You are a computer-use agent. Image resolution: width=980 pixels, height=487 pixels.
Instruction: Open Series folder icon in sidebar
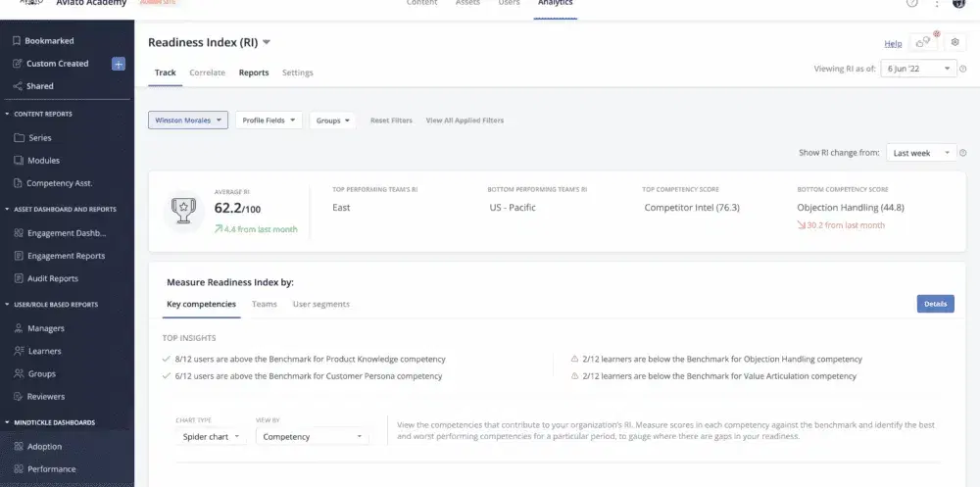click(20, 137)
